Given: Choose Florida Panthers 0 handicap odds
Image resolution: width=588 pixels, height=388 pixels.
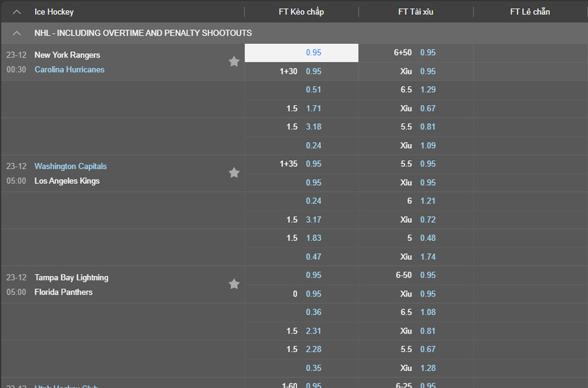Looking at the screenshot, I should click(313, 294).
